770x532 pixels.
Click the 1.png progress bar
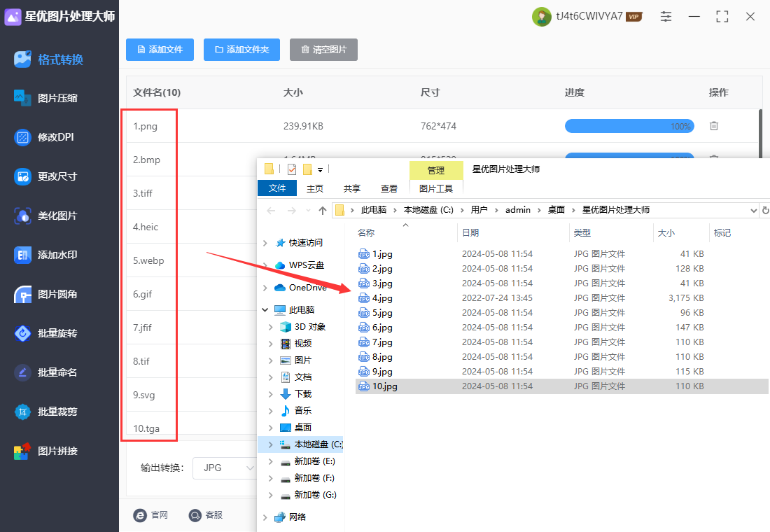[629, 126]
